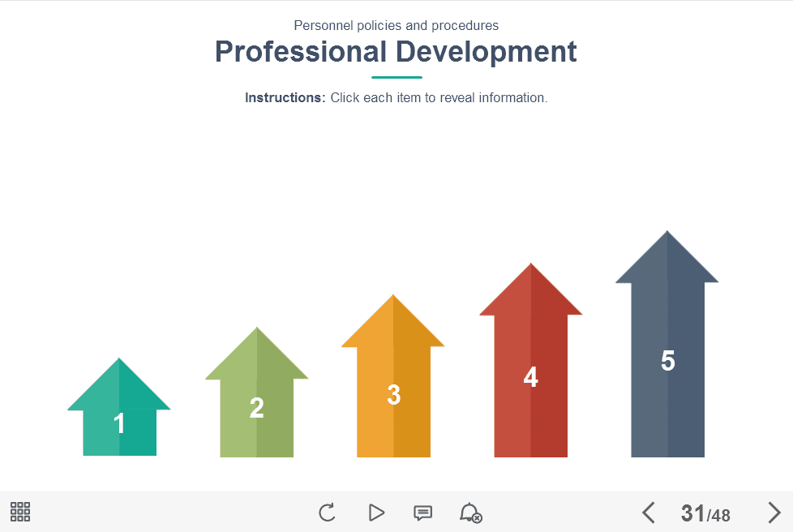Toggle the muted bell notification icon
The height and width of the screenshot is (532, 793).
470,513
